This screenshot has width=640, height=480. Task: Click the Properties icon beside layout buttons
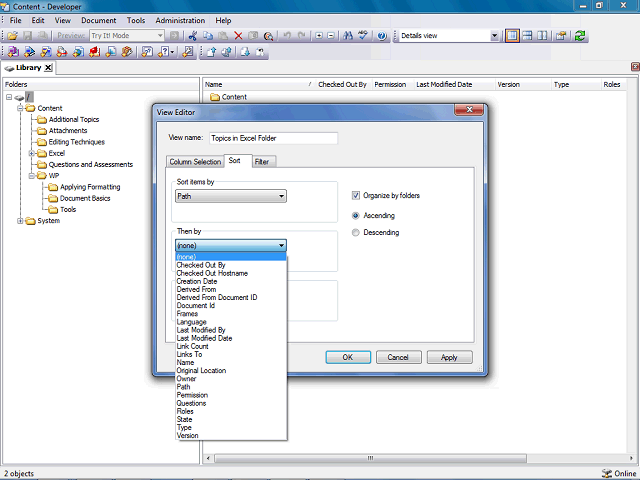click(561, 36)
